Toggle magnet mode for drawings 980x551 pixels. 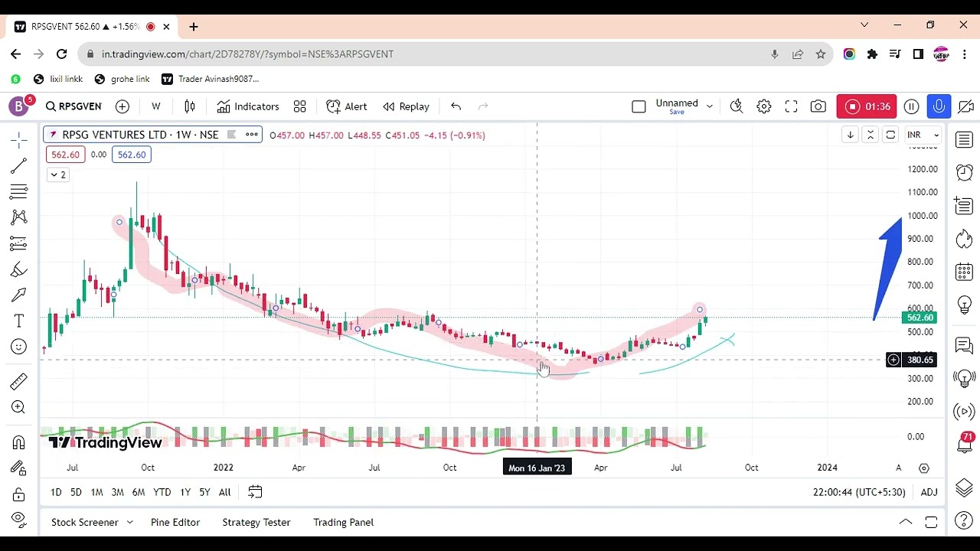[x=19, y=442]
